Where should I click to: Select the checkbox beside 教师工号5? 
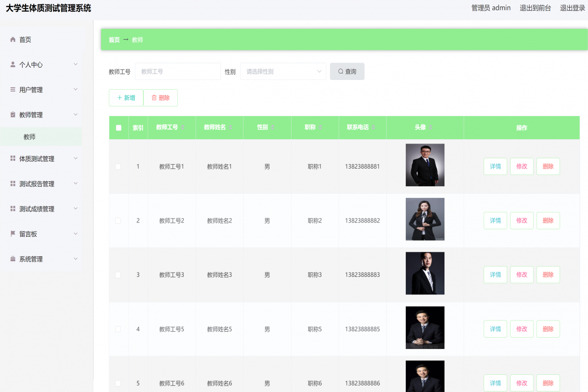click(118, 329)
